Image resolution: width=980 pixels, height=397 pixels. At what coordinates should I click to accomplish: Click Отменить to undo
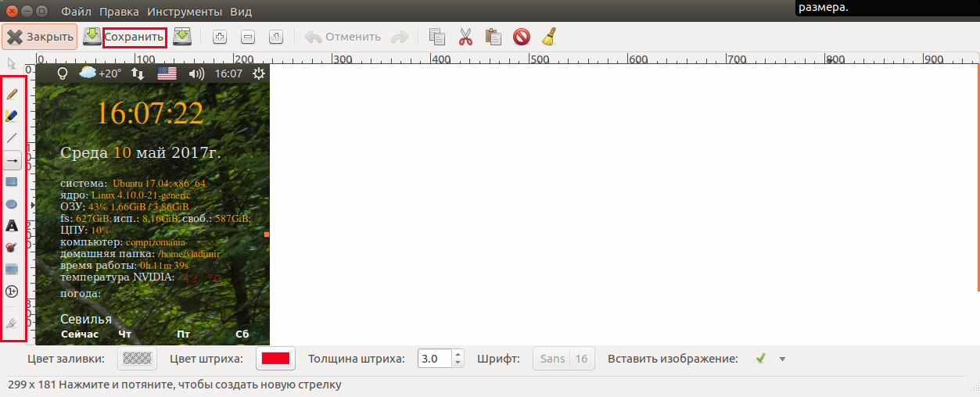tap(343, 37)
